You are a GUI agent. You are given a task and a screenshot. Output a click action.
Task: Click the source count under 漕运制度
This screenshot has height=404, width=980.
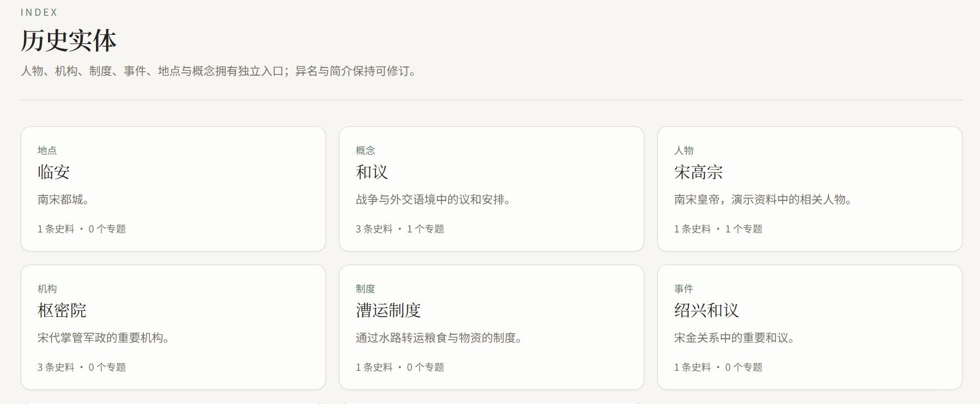coord(374,368)
